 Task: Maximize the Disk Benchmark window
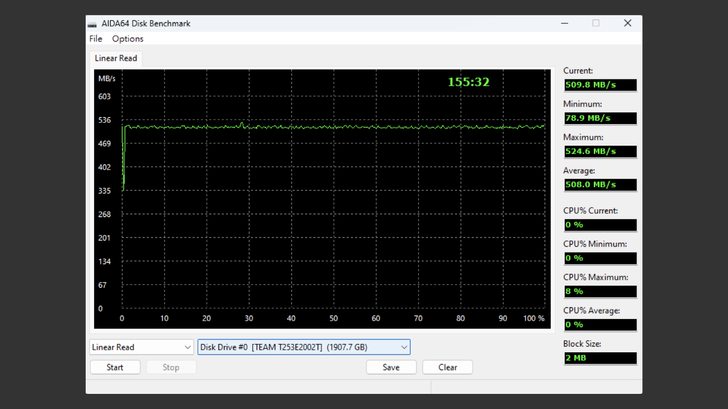point(596,23)
